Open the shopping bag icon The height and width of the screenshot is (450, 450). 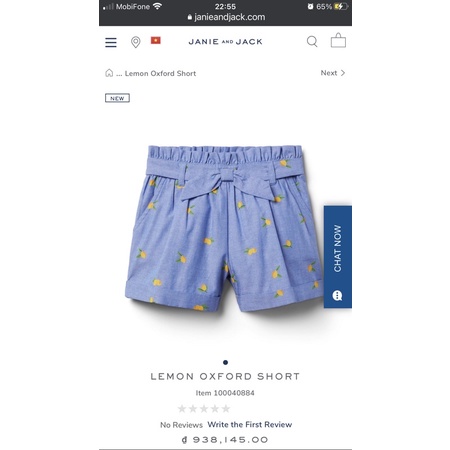tap(338, 41)
